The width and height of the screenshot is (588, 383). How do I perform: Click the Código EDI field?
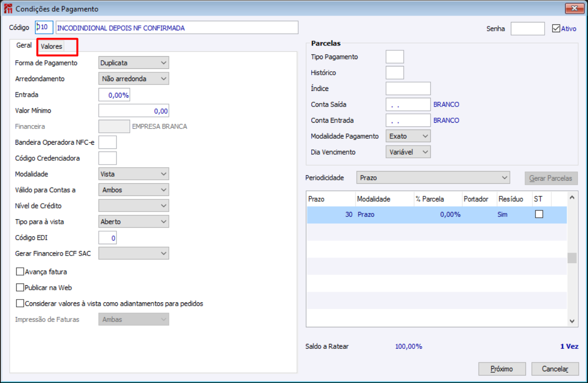pos(107,238)
